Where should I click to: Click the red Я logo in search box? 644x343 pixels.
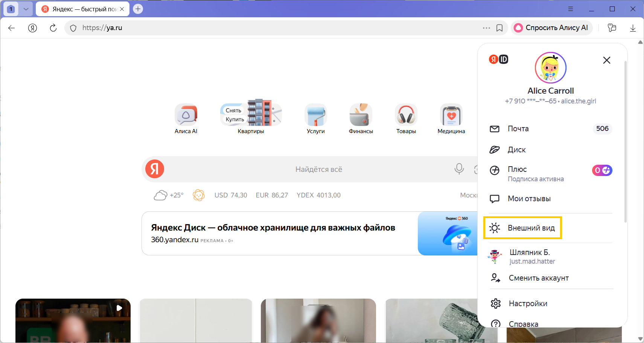(x=155, y=169)
